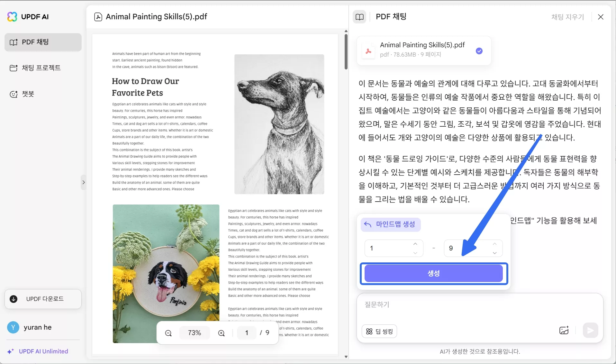Click the embroidered dog photo

click(x=166, y=274)
